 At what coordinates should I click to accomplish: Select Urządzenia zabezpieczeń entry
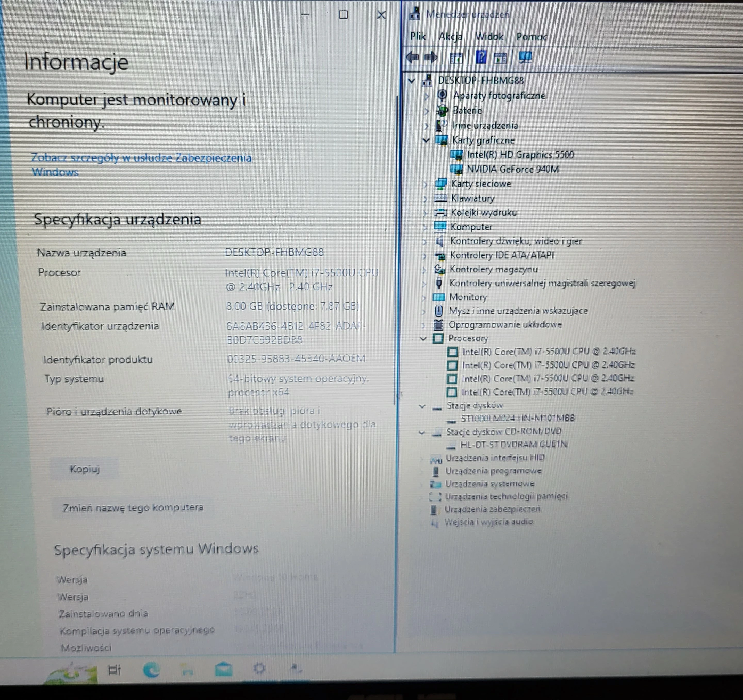tap(493, 509)
